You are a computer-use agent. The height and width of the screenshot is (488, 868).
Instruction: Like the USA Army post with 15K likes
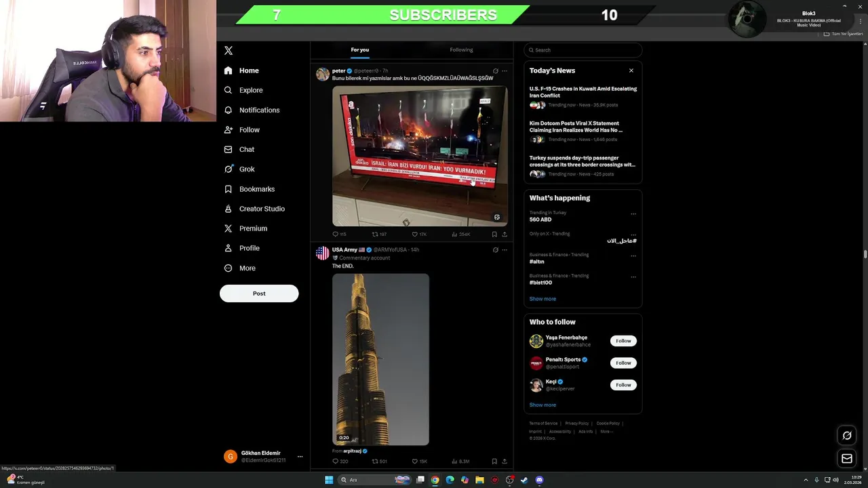pyautogui.click(x=419, y=462)
